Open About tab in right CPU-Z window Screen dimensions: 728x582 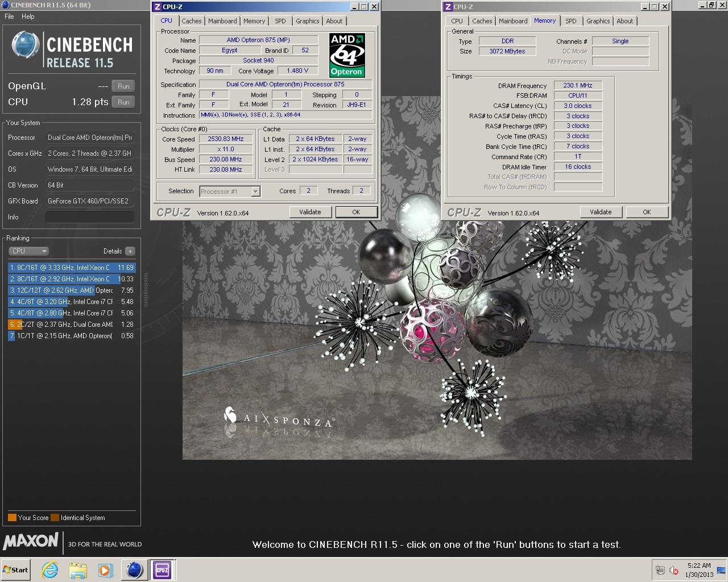pyautogui.click(x=625, y=21)
